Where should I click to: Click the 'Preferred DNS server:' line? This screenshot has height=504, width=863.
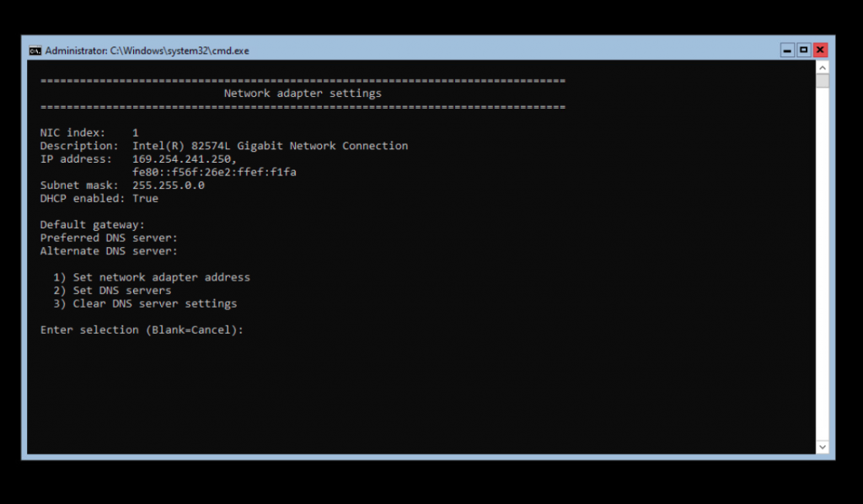pyautogui.click(x=109, y=239)
